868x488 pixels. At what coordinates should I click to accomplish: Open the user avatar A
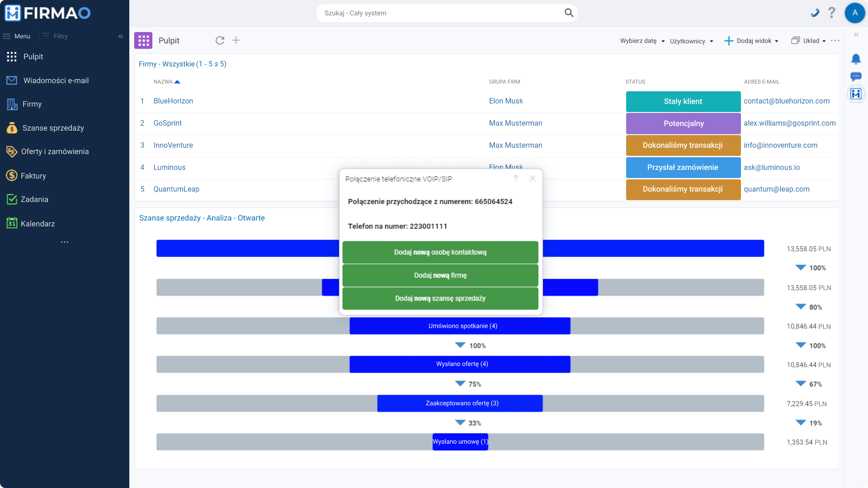pos(854,13)
